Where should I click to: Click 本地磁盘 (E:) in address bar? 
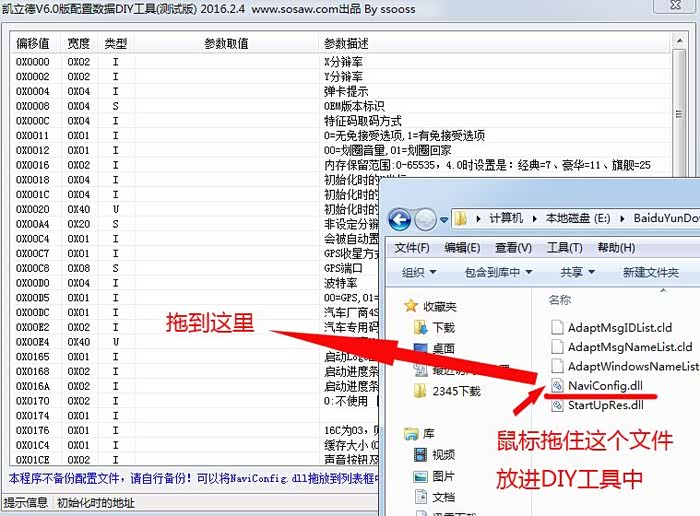pyautogui.click(x=577, y=218)
